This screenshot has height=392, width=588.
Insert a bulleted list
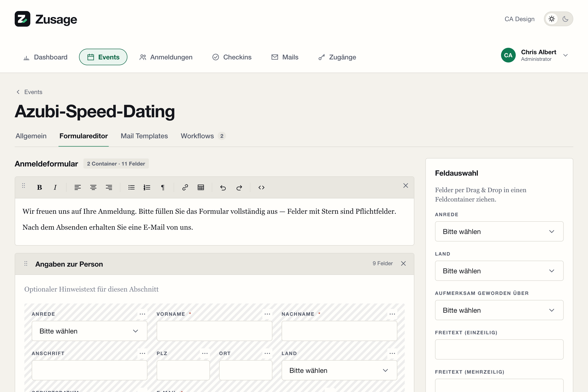131,187
